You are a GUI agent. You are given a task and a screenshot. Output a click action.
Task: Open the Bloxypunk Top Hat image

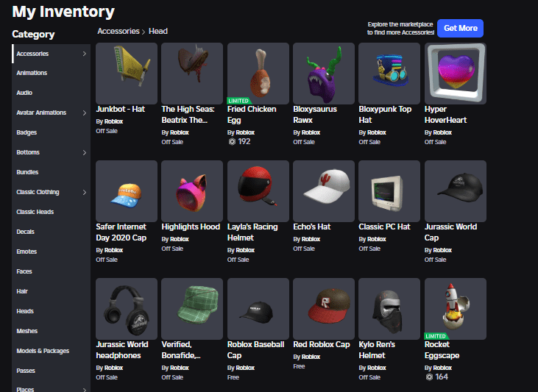coord(389,74)
